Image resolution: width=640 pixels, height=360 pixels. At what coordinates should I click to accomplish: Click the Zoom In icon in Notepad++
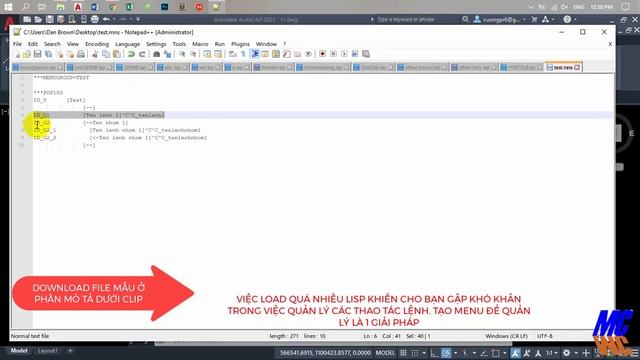point(182,54)
